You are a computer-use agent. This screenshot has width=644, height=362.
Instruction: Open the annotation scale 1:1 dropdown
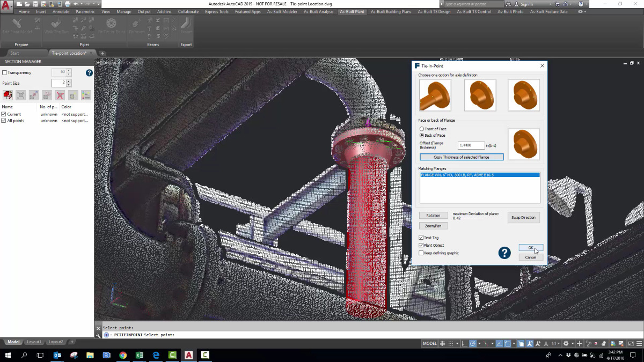pos(556,343)
